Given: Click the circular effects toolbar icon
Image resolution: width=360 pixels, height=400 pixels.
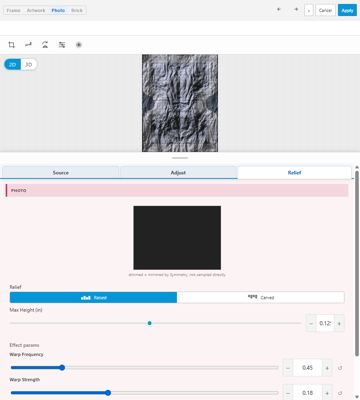Looking at the screenshot, I should point(79,45).
